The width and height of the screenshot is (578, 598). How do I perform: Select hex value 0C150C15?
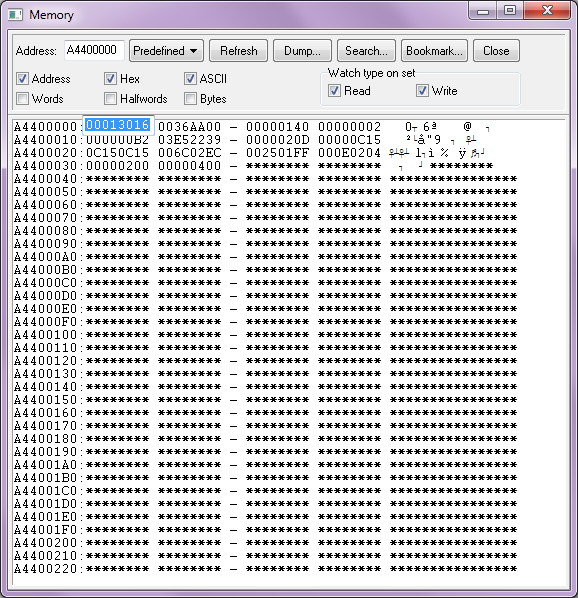[117, 153]
